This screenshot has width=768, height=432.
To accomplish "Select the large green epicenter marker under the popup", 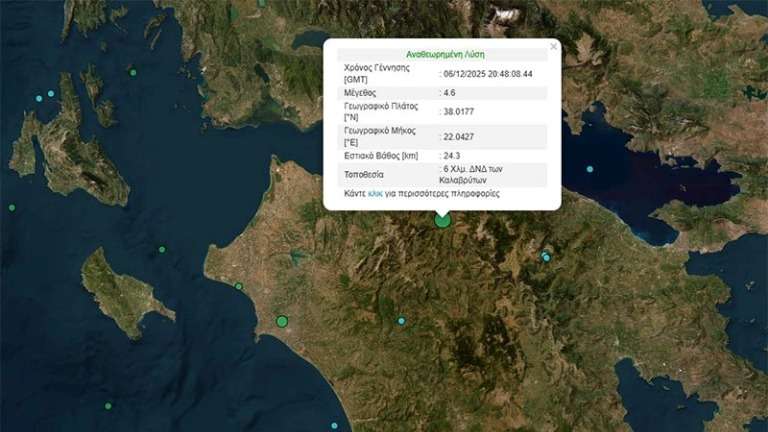I will click(442, 220).
